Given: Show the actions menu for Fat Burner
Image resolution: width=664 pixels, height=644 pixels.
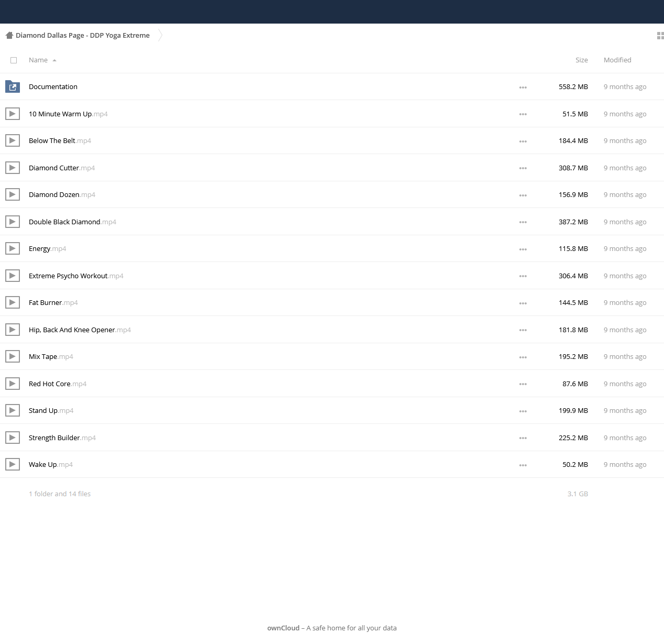Looking at the screenshot, I should [523, 303].
